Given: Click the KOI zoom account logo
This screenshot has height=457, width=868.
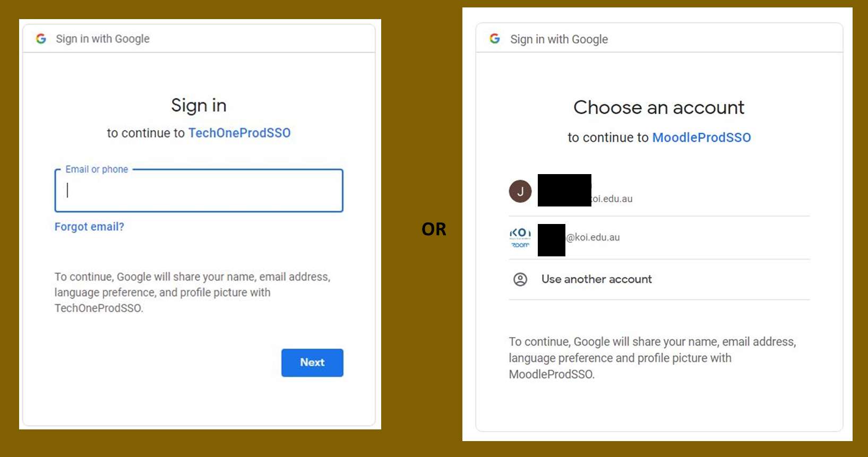Looking at the screenshot, I should click(x=520, y=237).
